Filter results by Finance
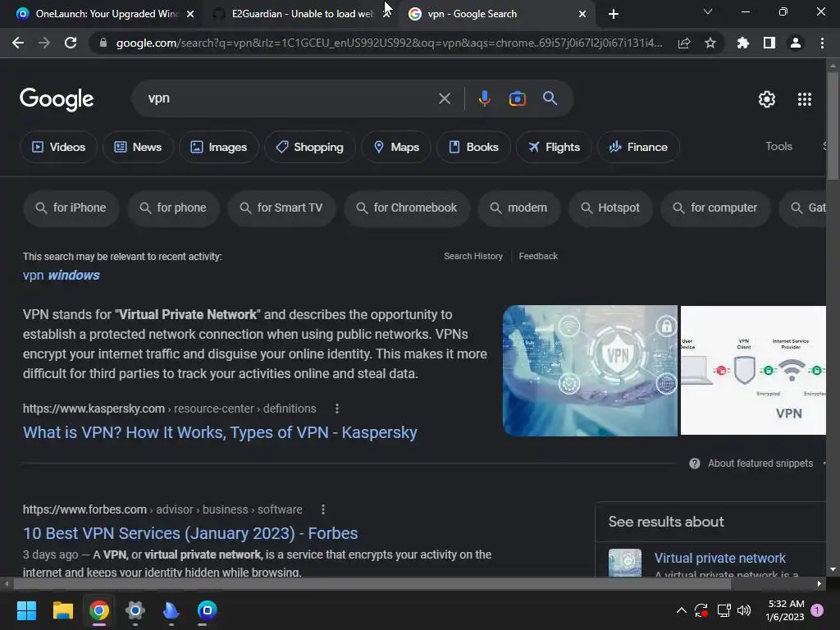 (638, 147)
